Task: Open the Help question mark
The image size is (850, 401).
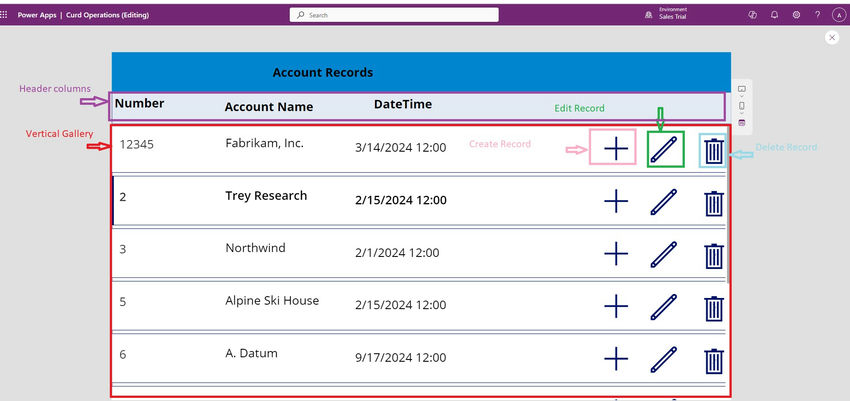Action: 817,15
